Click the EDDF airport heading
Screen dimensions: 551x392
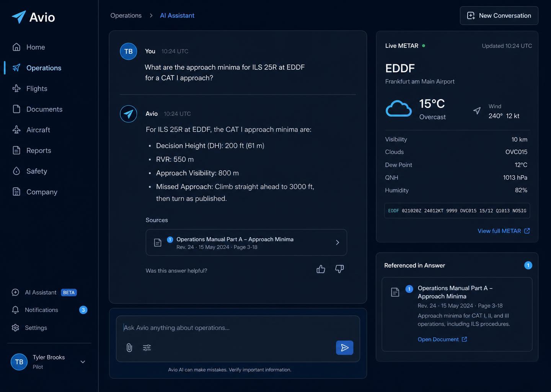(x=400, y=68)
